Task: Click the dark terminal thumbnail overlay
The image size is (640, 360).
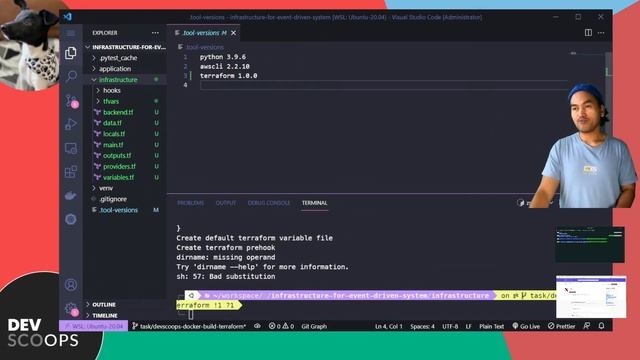Action: [590, 244]
